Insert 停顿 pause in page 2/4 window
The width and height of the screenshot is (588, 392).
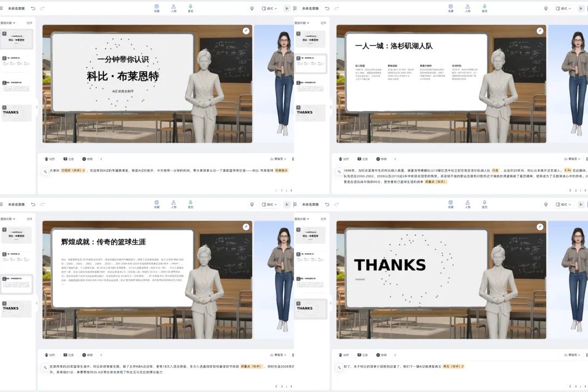[381, 159]
